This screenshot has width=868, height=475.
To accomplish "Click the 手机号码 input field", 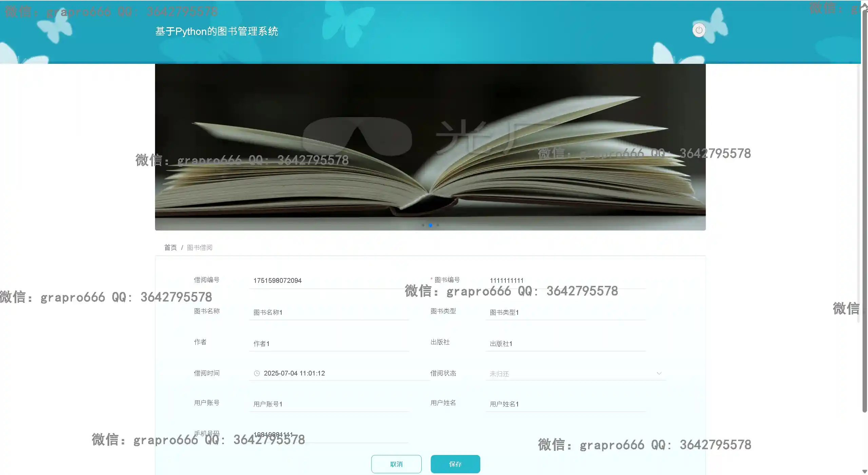I will pos(328,435).
